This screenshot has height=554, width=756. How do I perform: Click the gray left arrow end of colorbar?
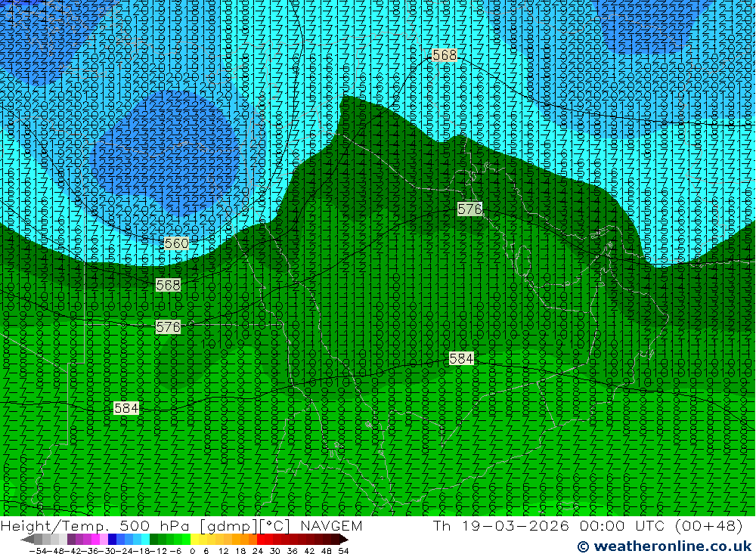pyautogui.click(x=27, y=540)
